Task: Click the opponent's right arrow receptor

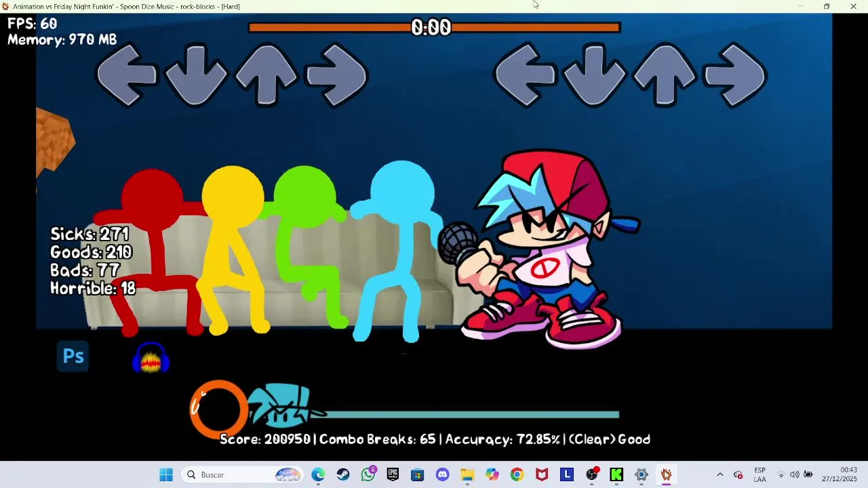Action: pyautogui.click(x=337, y=75)
